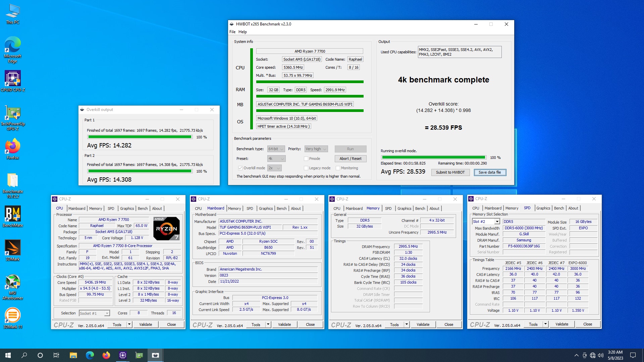644x362 pixels.
Task: Open BenchMate desktop shortcut
Action: point(13,217)
